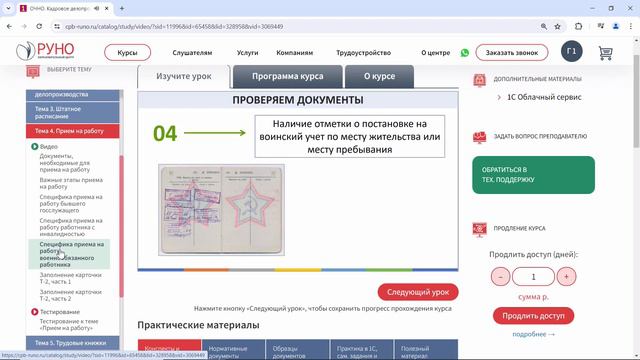Image resolution: width=640 pixels, height=360 pixels.
Task: Click the military ID document thumbnail
Action: pyautogui.click(x=221, y=210)
